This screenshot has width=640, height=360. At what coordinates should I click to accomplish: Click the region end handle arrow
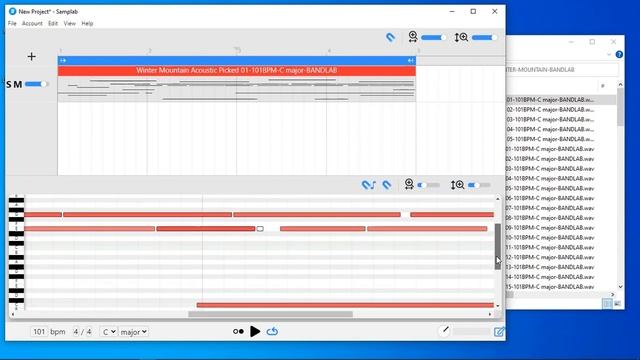point(411,60)
